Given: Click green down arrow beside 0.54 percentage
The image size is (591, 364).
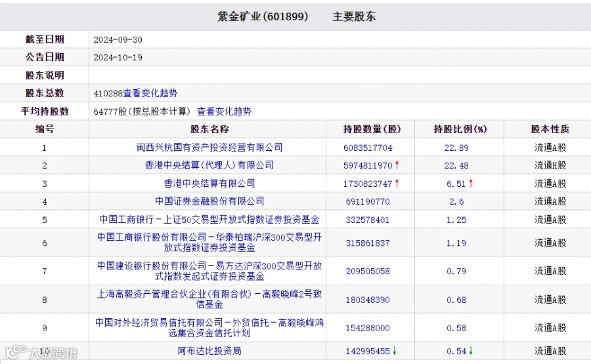Looking at the screenshot, I should click(x=471, y=351).
